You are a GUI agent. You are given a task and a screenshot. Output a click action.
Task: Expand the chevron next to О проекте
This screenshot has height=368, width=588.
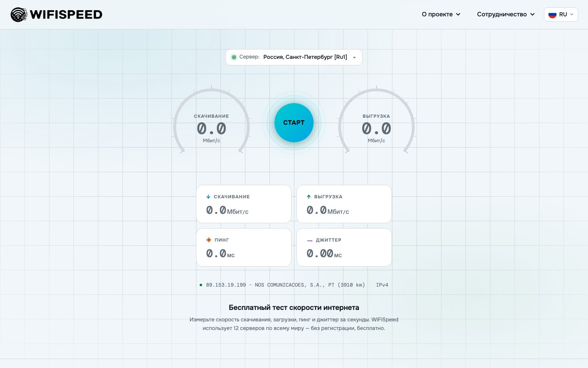click(x=458, y=14)
